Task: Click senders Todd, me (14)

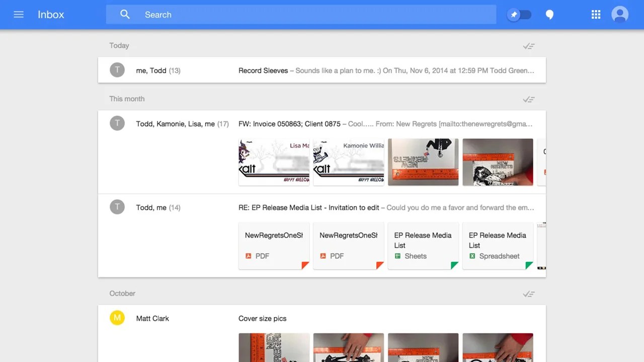Action: (x=158, y=207)
